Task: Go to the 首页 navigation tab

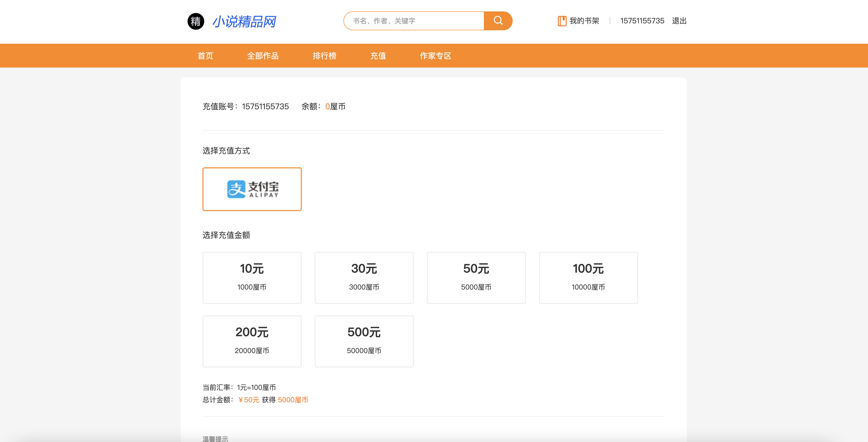Action: [205, 56]
